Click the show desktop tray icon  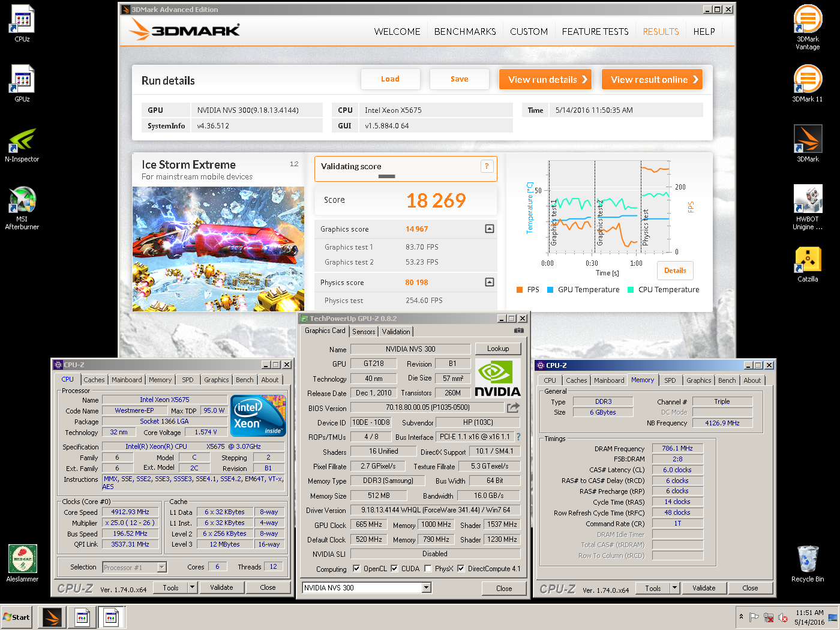833,617
